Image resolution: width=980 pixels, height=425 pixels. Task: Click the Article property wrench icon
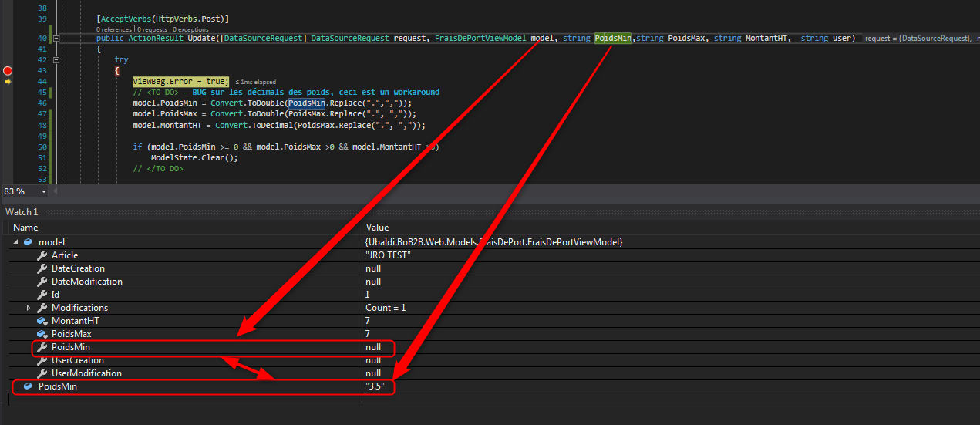pyautogui.click(x=42, y=255)
